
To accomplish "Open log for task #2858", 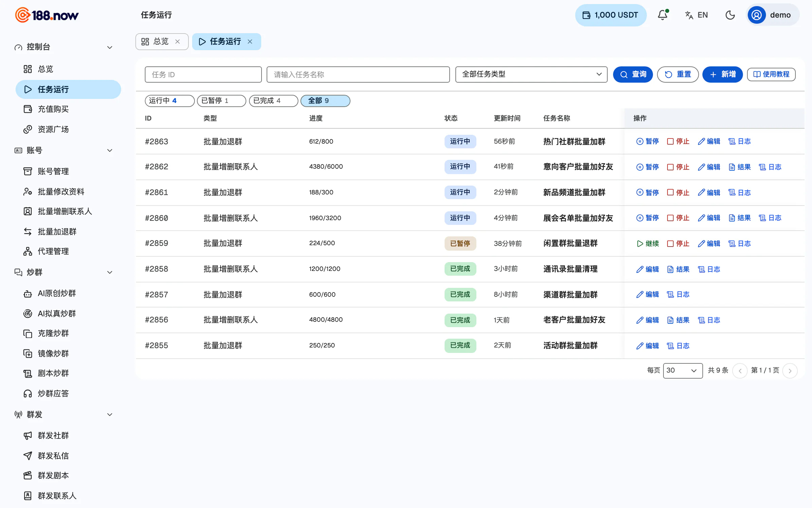I will tap(709, 270).
